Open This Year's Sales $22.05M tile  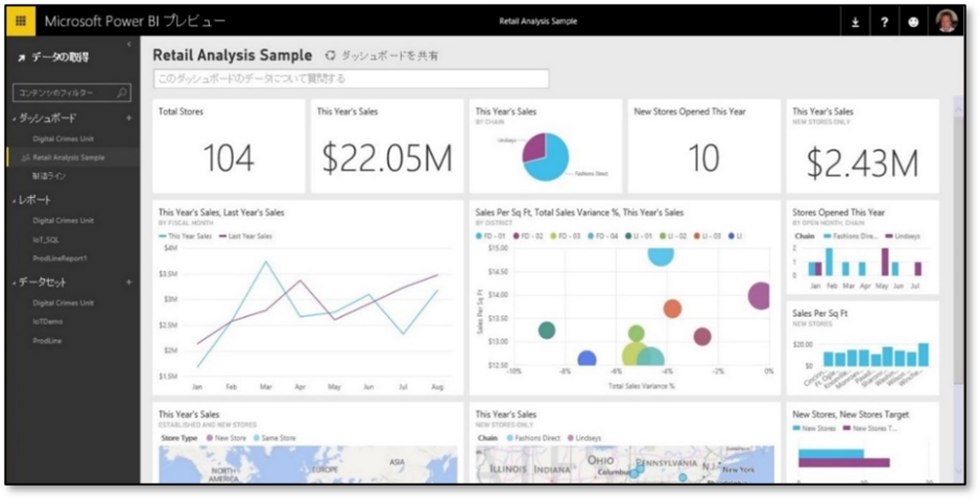[x=387, y=146]
